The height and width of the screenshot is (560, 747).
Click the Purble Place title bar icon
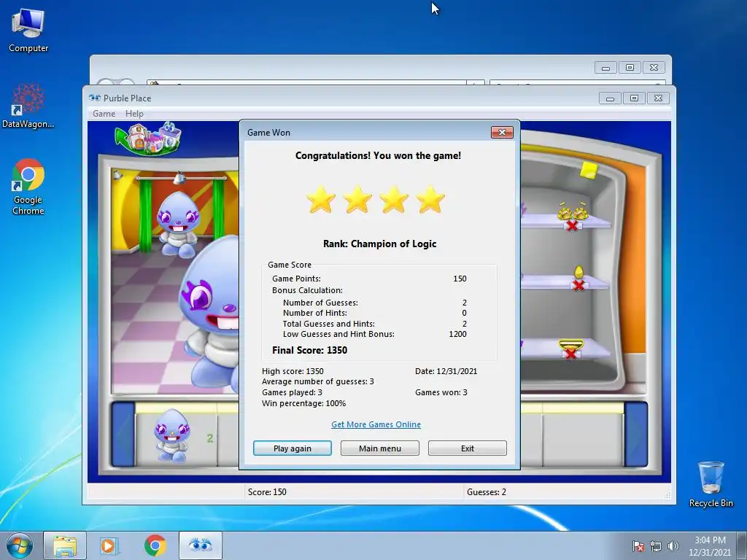coord(95,98)
